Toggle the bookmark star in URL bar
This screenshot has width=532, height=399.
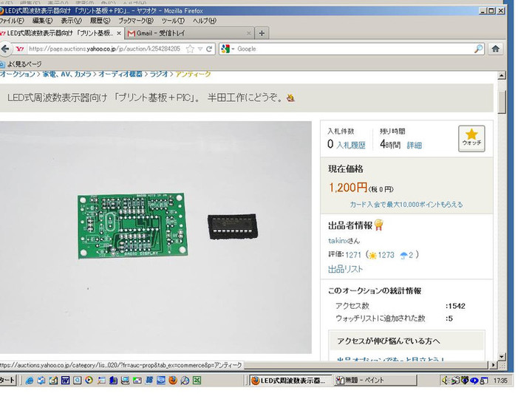190,49
